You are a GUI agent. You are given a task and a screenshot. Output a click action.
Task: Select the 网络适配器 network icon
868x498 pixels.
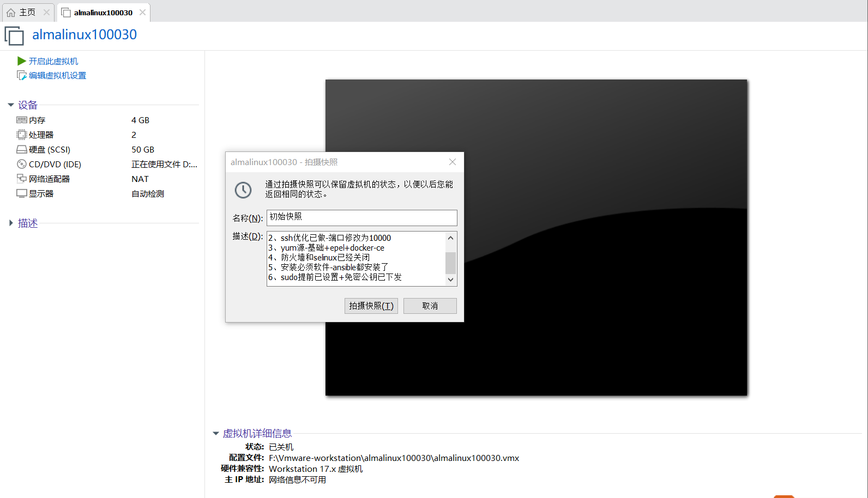[x=22, y=179]
